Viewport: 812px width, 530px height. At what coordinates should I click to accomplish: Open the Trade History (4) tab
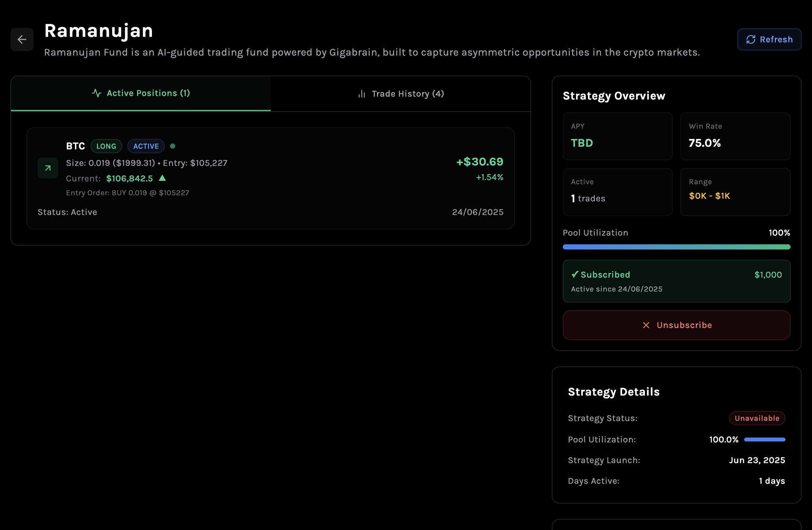(401, 94)
